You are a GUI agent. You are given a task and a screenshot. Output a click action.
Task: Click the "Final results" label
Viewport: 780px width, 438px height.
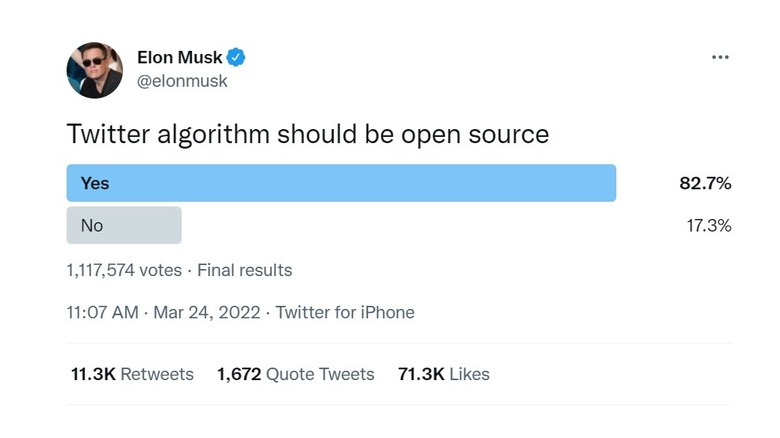[x=245, y=270]
